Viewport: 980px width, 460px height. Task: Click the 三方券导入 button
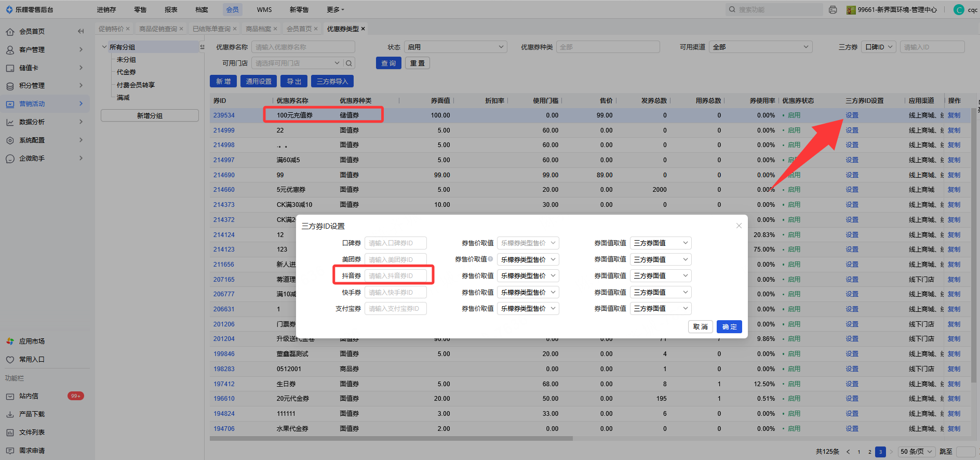pyautogui.click(x=332, y=82)
